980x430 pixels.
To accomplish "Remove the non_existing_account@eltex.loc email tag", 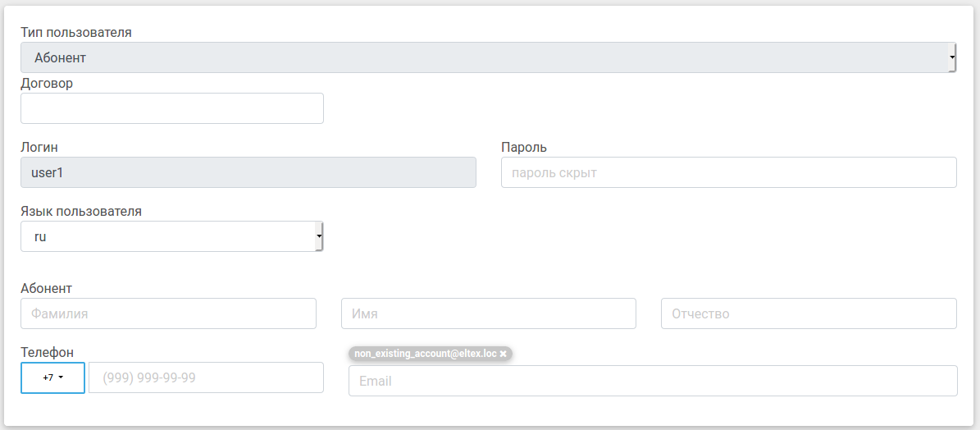I will click(504, 354).
